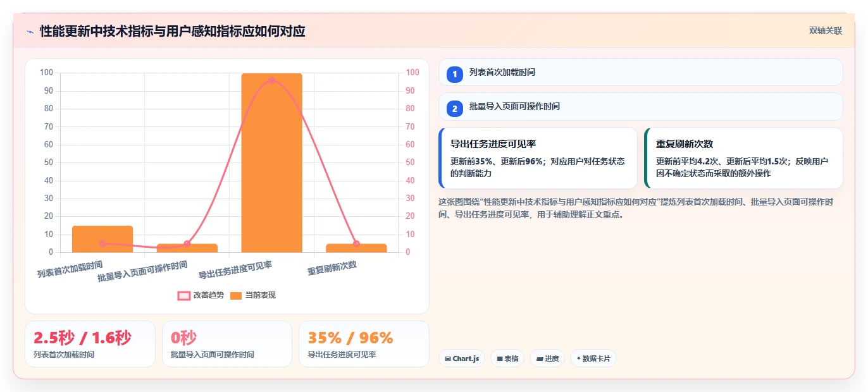868x392 pixels.
Task: Open the 导出任务进度可见率 detail card
Action: click(x=538, y=158)
